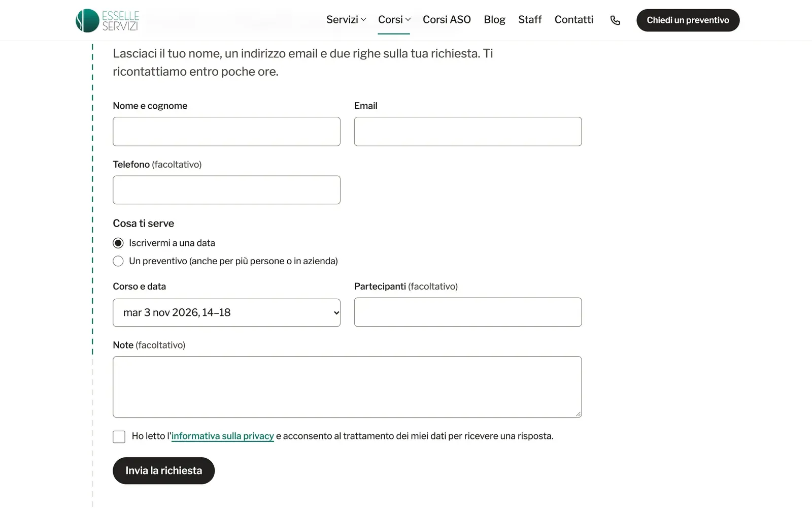Open the Servizi dropdown menu

[x=346, y=20]
